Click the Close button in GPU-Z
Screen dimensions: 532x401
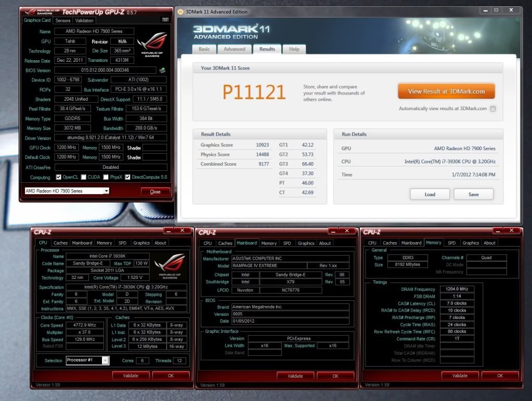pyautogui.click(x=155, y=192)
